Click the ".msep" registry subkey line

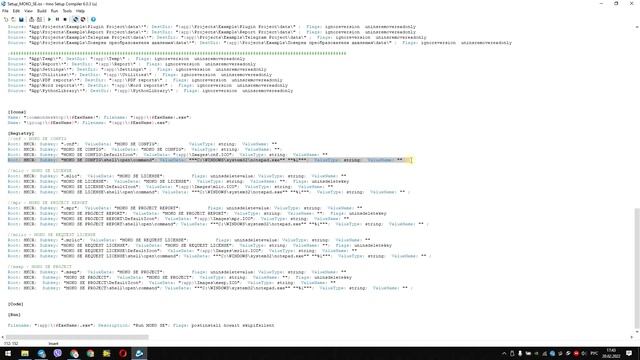click(177, 272)
